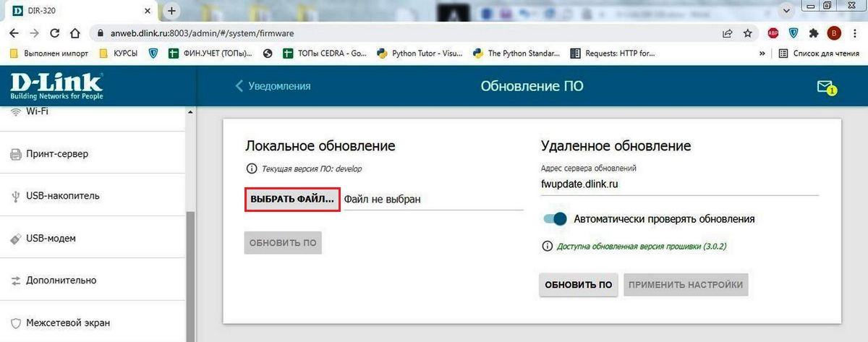Open the browser home page
This screenshot has height=342, width=868.
pyautogui.click(x=75, y=33)
